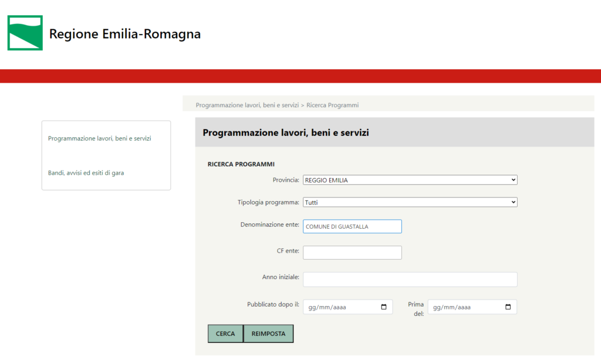Image resolution: width=601 pixels, height=364 pixels.
Task: Click the RICERCA PROGRAMMI section label
Action: (x=241, y=164)
